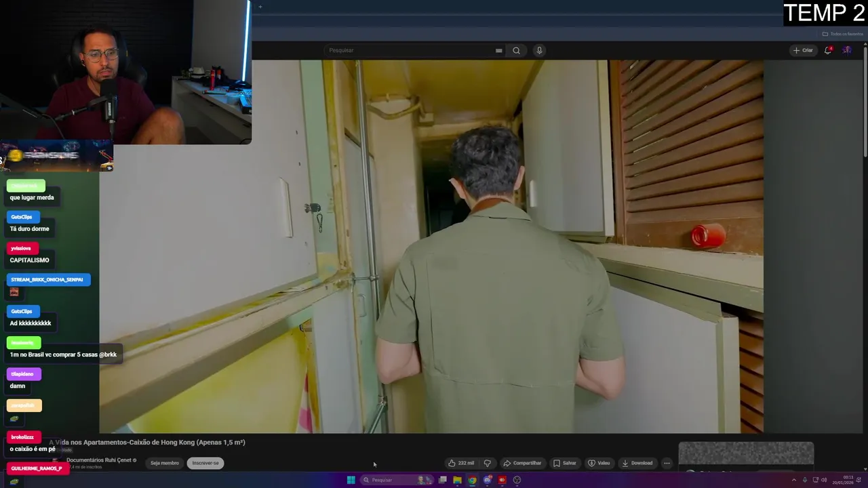The width and height of the screenshot is (868, 488).
Task: Like the video showing 232 mil
Action: click(460, 463)
